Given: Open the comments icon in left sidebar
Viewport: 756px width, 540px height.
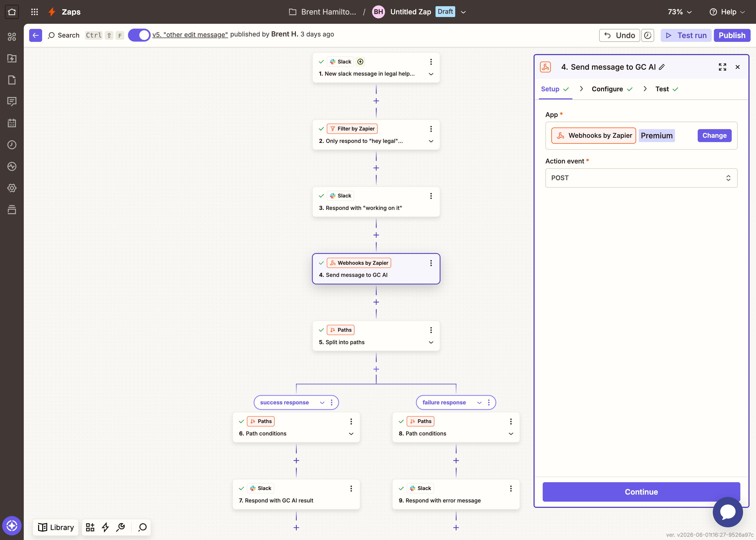Looking at the screenshot, I should click(12, 101).
